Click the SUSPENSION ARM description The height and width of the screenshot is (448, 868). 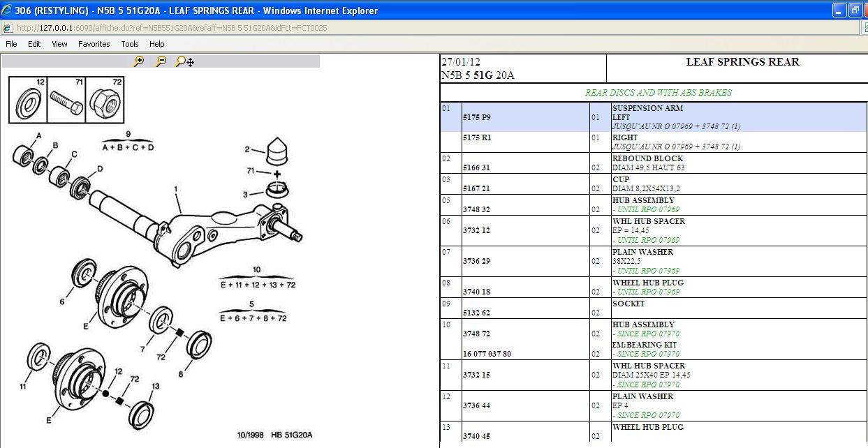[647, 108]
